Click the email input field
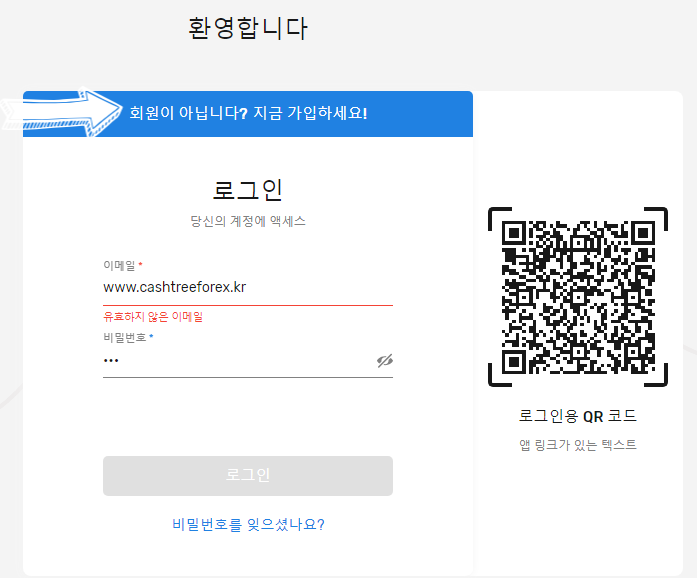Image resolution: width=697 pixels, height=578 pixels. point(248,287)
